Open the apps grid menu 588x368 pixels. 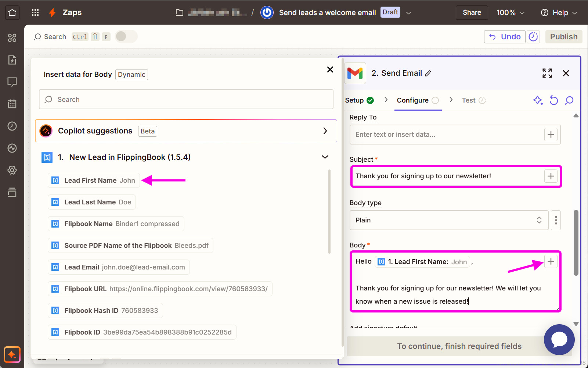pyautogui.click(x=35, y=12)
